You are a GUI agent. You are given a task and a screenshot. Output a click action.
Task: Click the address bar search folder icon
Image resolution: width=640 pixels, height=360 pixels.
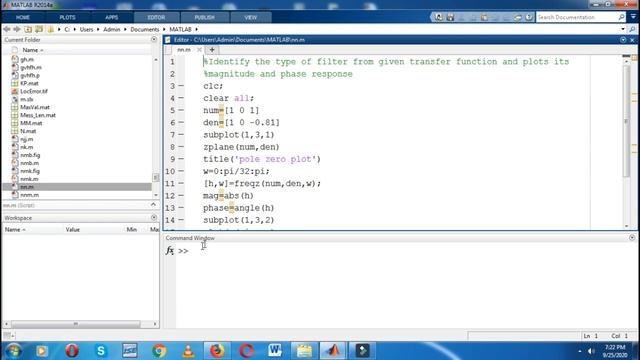(632, 29)
